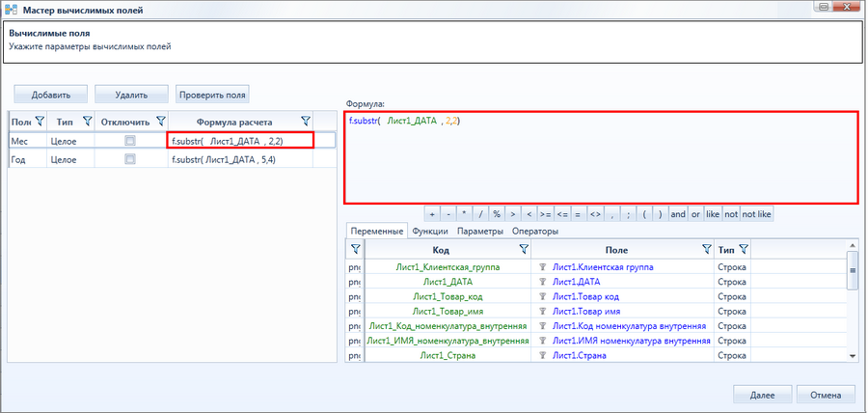
Task: Toggle Отключить checkbox for Год row
Action: (x=130, y=159)
